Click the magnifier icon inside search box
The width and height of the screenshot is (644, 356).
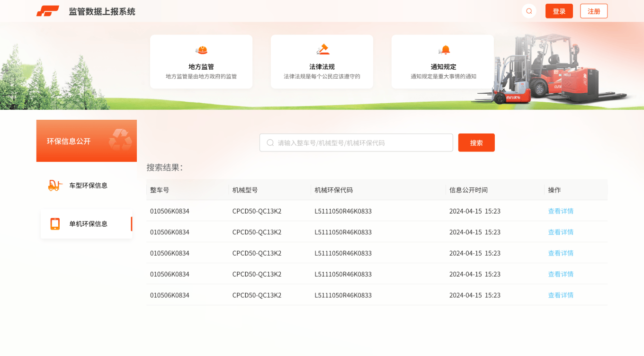[x=270, y=142]
